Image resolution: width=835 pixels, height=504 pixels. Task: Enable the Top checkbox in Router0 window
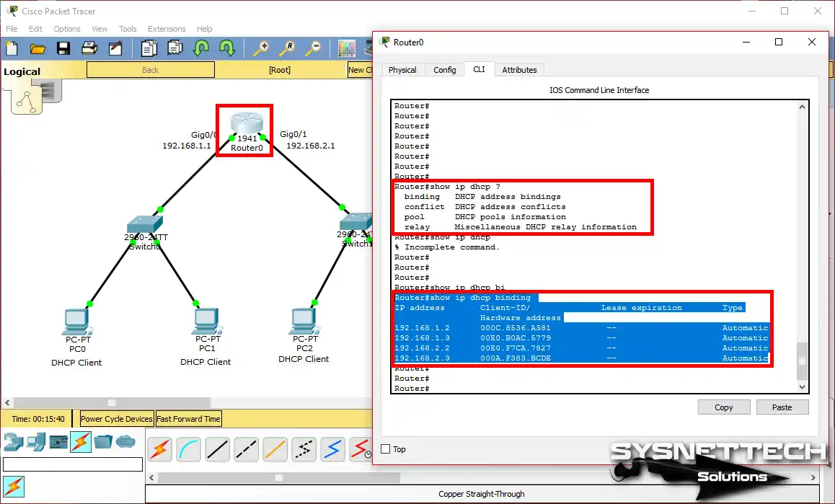coord(387,448)
